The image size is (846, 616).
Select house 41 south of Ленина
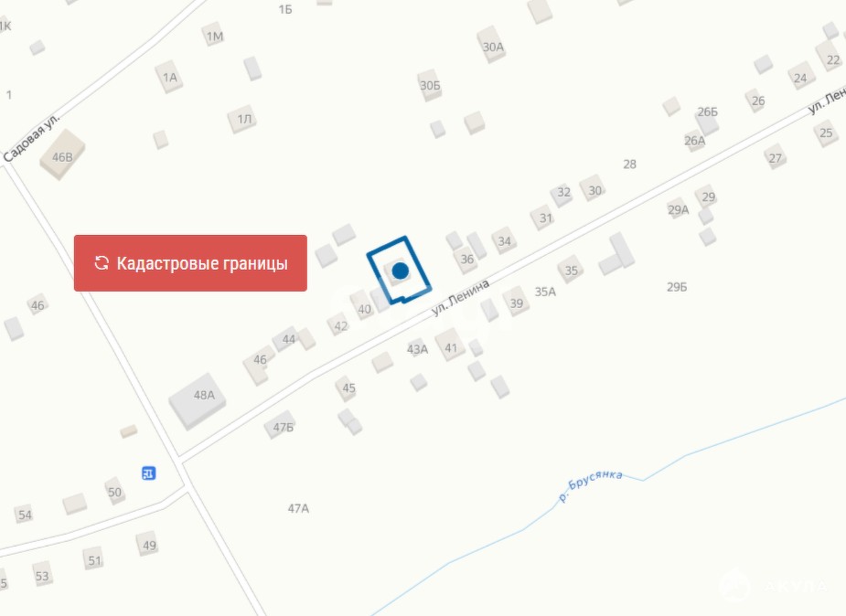point(451,345)
